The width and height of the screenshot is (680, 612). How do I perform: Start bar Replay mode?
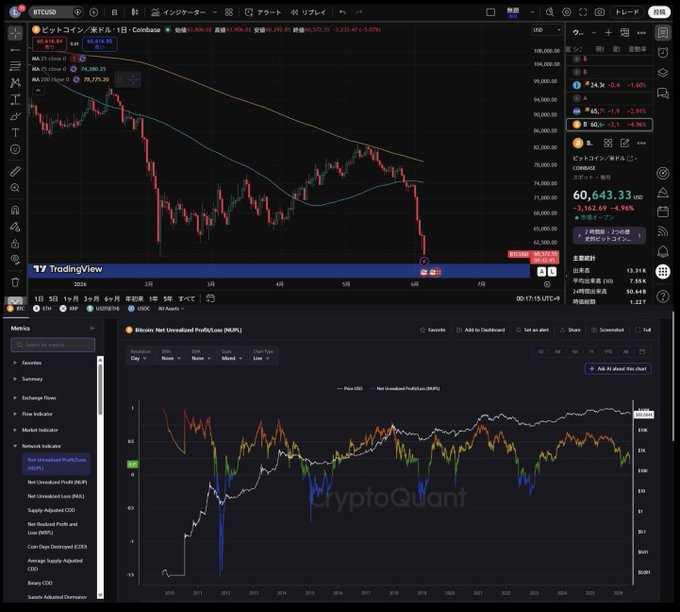pos(308,12)
